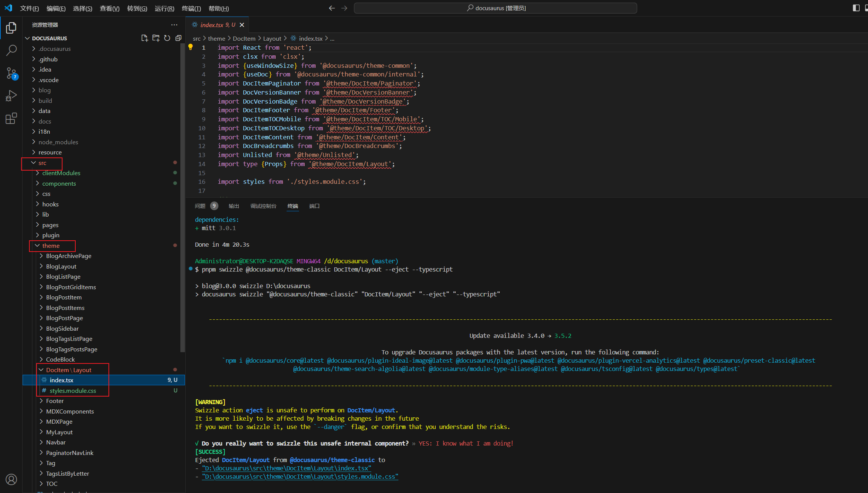Open the 选择(S) menu

[x=82, y=8]
